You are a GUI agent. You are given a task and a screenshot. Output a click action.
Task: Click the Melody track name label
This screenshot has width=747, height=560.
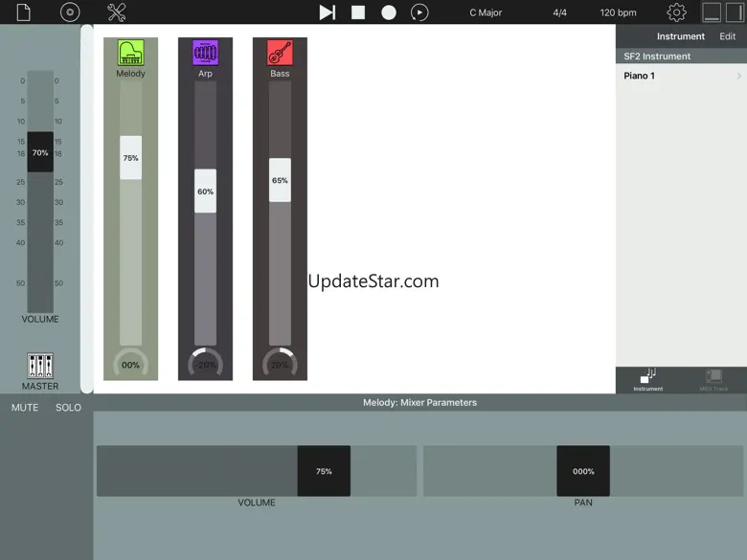pyautogui.click(x=130, y=74)
